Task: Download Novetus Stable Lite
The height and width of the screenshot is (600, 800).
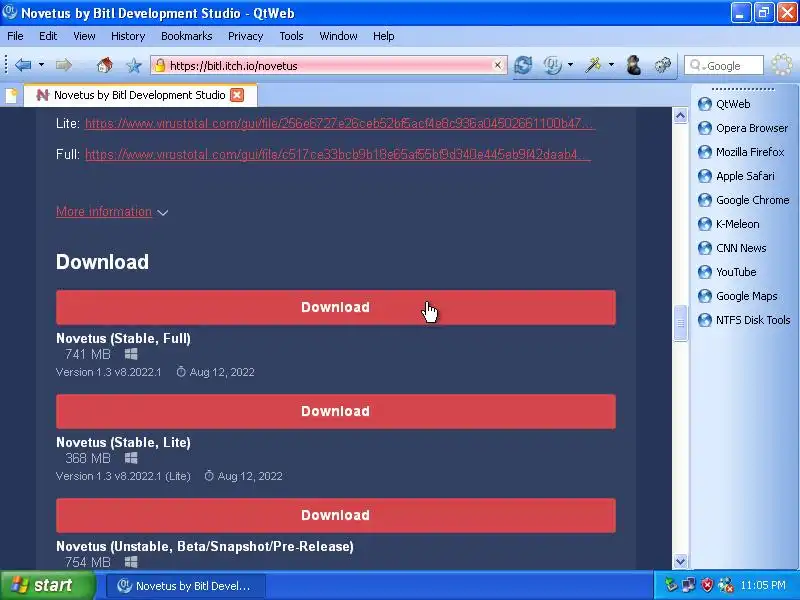Action: click(336, 411)
